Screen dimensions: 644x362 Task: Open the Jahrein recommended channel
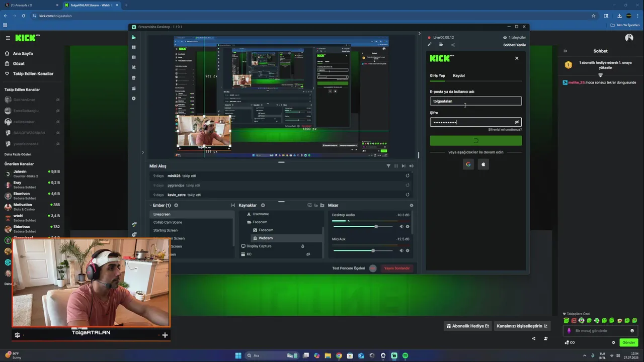click(x=32, y=173)
